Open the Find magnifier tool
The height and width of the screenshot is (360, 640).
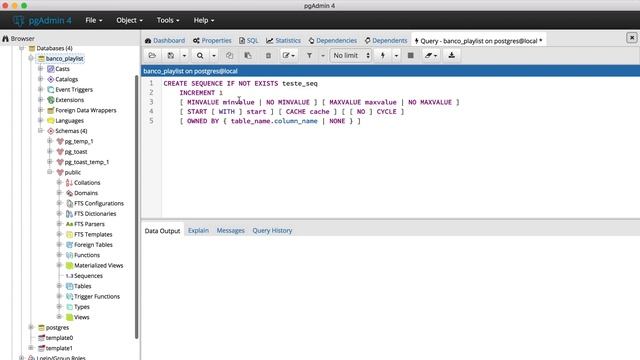click(x=200, y=56)
